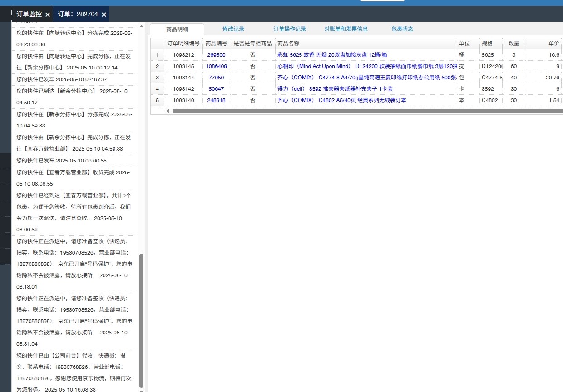This screenshot has width=563, height=392.
Task: Select delivery entry timestamped 2025-05-10 08:18:01
Action: pos(75,264)
